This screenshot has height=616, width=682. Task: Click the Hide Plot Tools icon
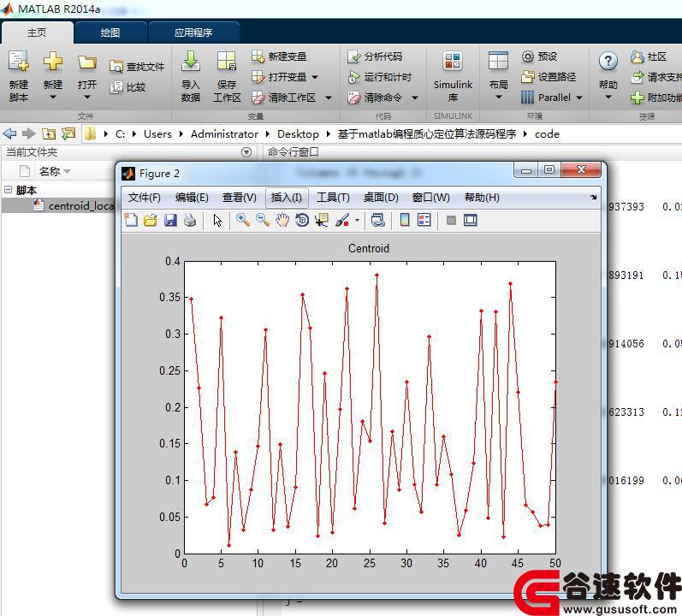[x=451, y=220]
